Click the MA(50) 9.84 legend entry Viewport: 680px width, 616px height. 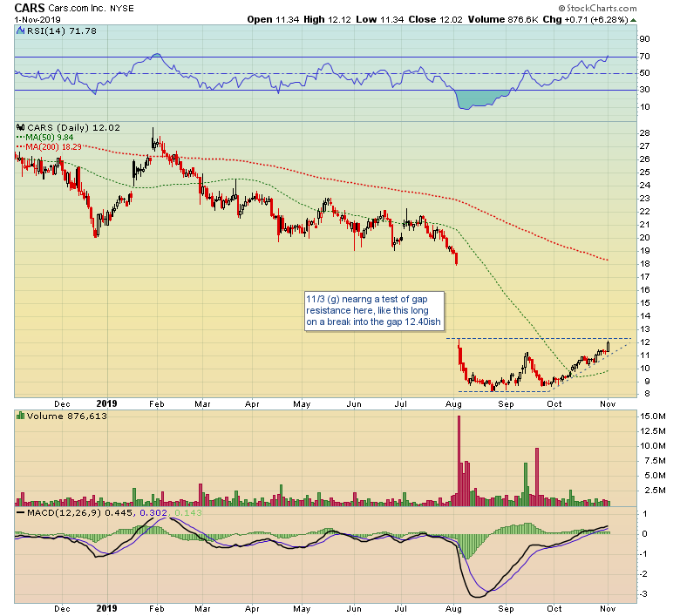point(45,137)
